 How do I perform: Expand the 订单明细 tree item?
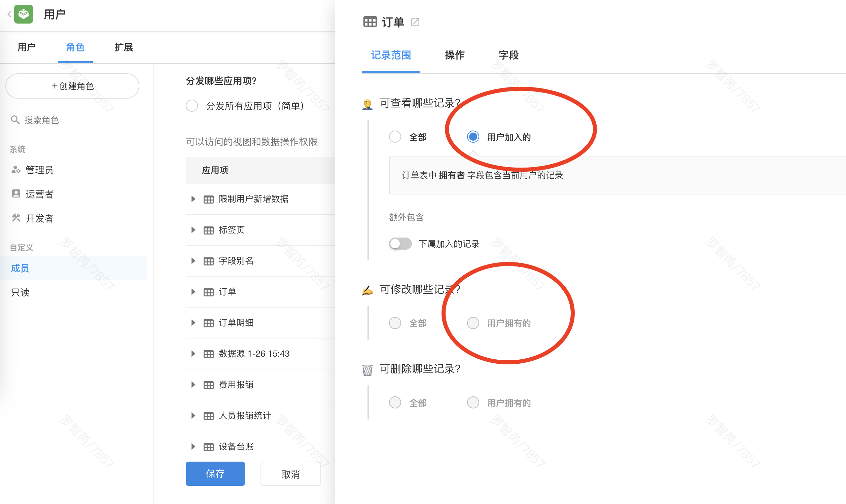pos(193,323)
